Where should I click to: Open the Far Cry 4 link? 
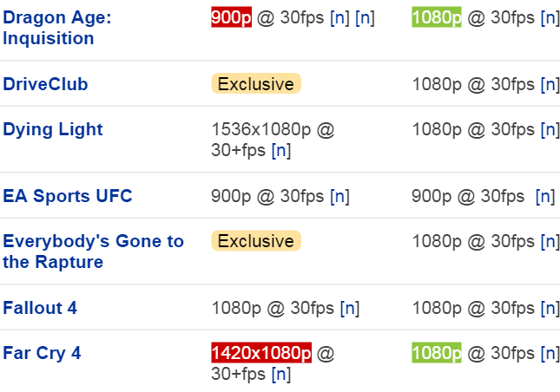tap(41, 353)
